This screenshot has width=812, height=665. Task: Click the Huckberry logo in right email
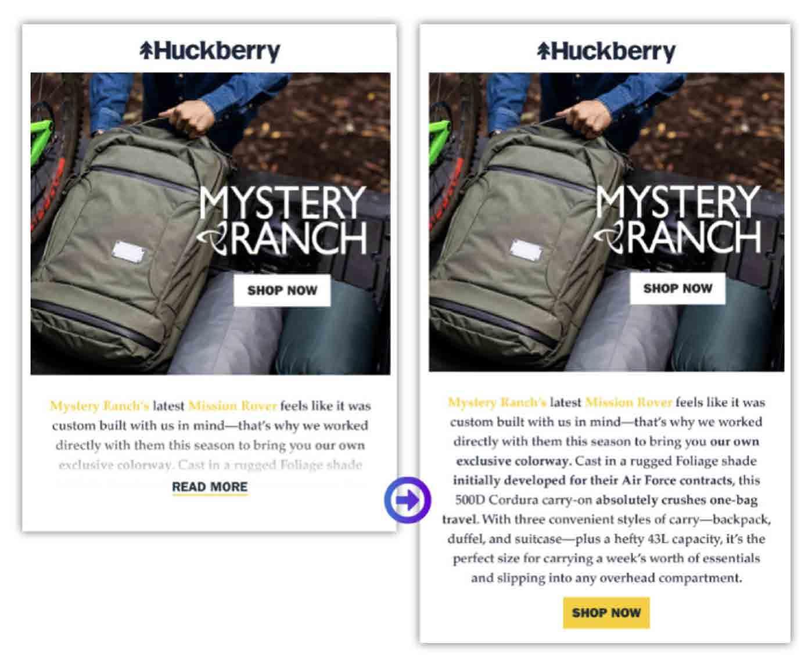click(x=606, y=51)
